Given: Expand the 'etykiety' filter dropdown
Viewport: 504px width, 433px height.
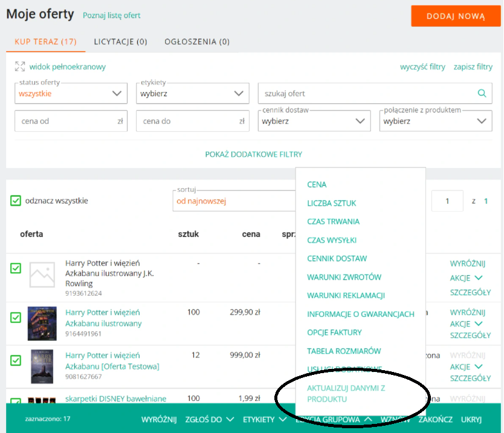Looking at the screenshot, I should [192, 94].
